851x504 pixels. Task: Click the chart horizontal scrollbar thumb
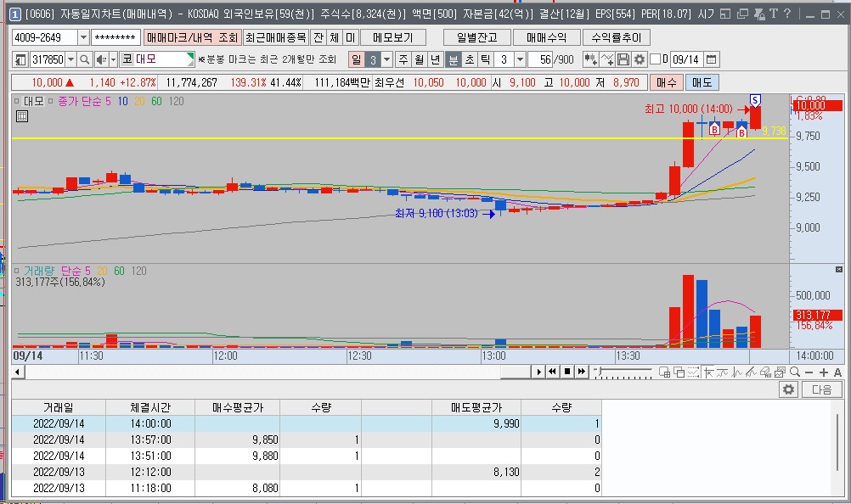pyautogui.click(x=515, y=372)
